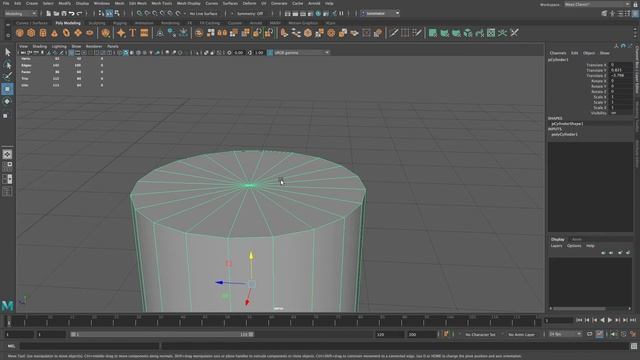Select polyCylinder1 input node
The width and height of the screenshot is (640, 360).
(564, 134)
